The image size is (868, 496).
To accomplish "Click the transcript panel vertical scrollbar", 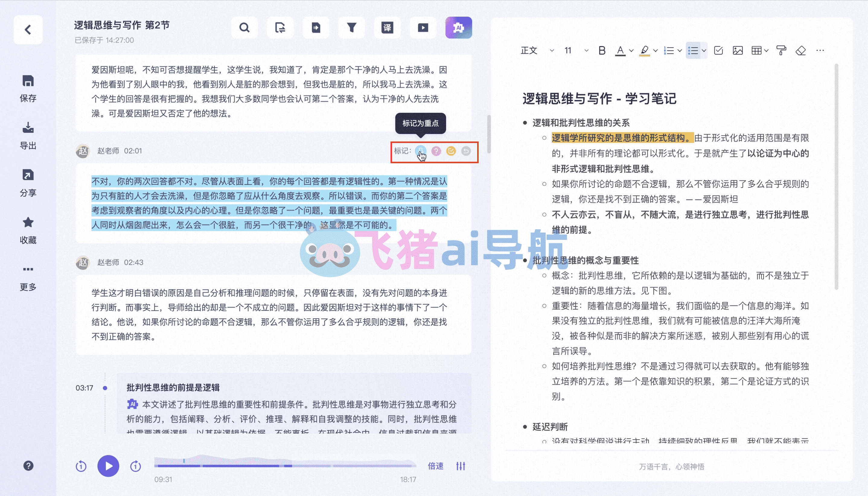I will coord(489,134).
